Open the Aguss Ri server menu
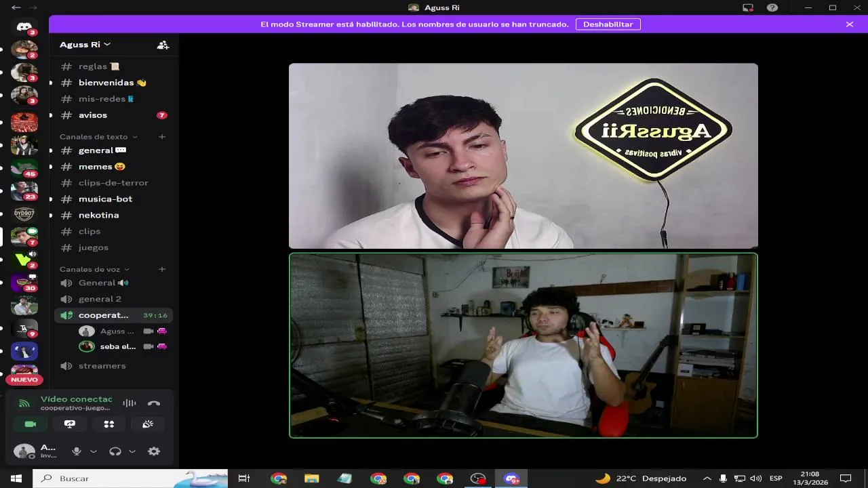Viewport: 868px width, 488px height. coord(85,45)
